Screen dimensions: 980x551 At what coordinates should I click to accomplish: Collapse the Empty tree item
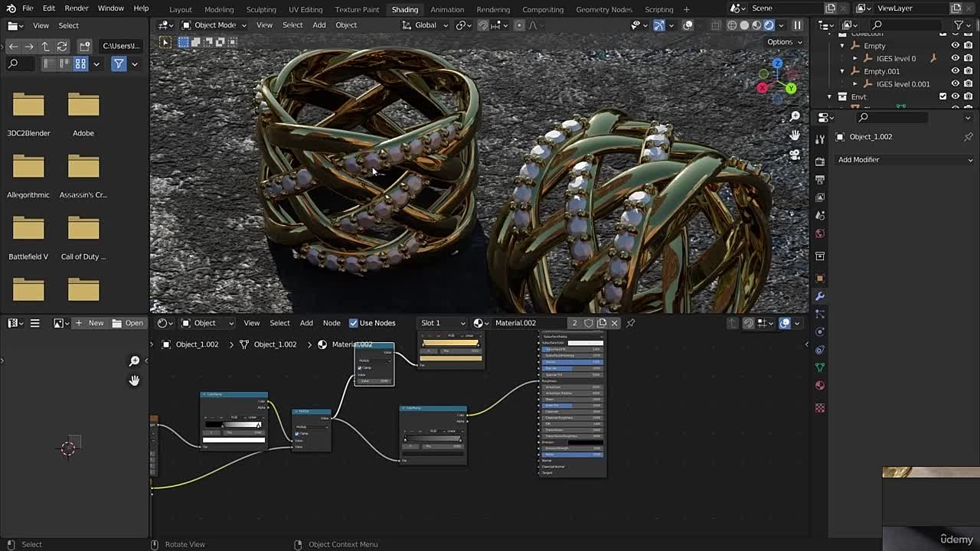842,46
